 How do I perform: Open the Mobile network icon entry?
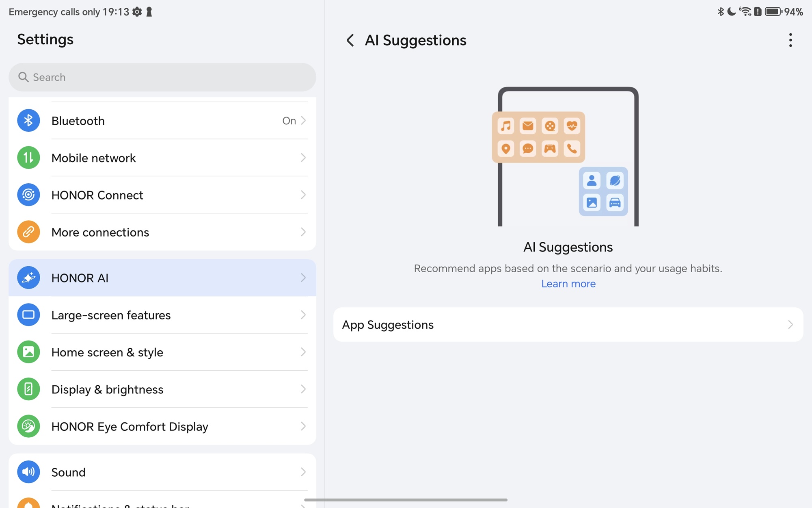[x=28, y=158]
